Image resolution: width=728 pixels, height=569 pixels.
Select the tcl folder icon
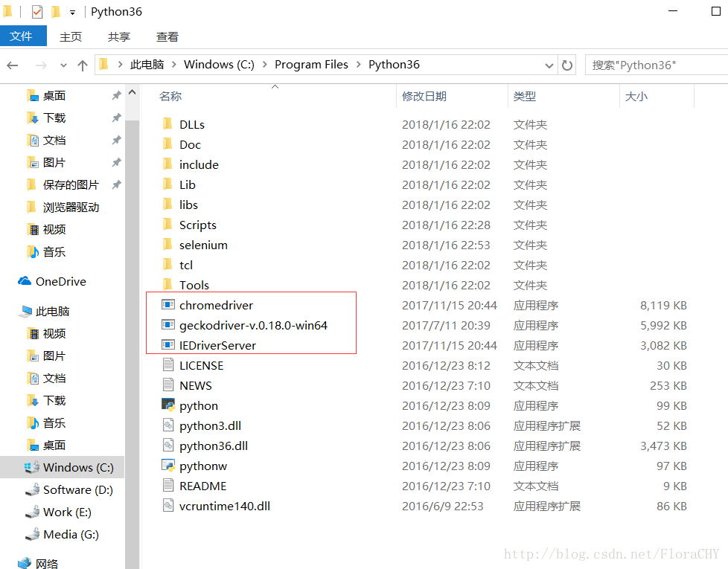pyautogui.click(x=167, y=265)
